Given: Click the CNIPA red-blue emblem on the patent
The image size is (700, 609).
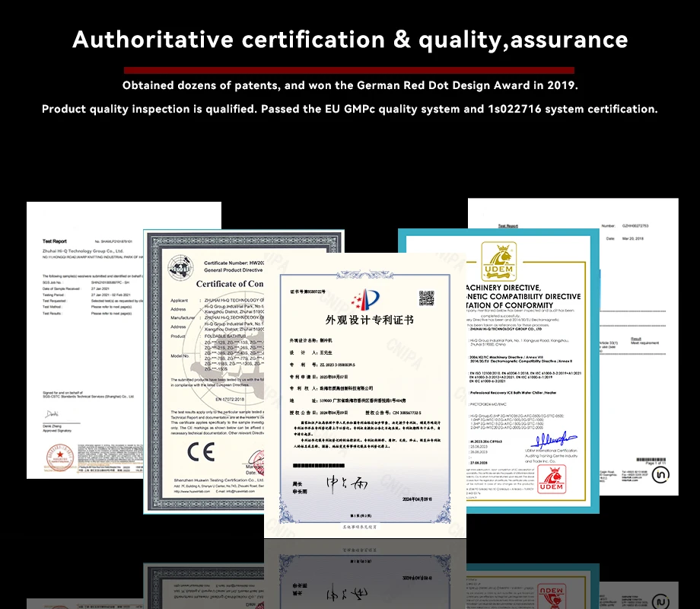Looking at the screenshot, I should pos(366,299).
